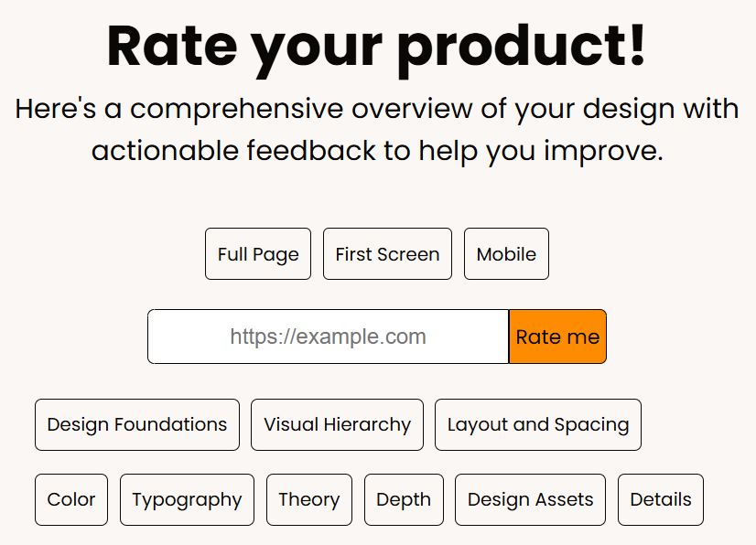Click the Details category button
The image size is (756, 545).
tap(661, 499)
